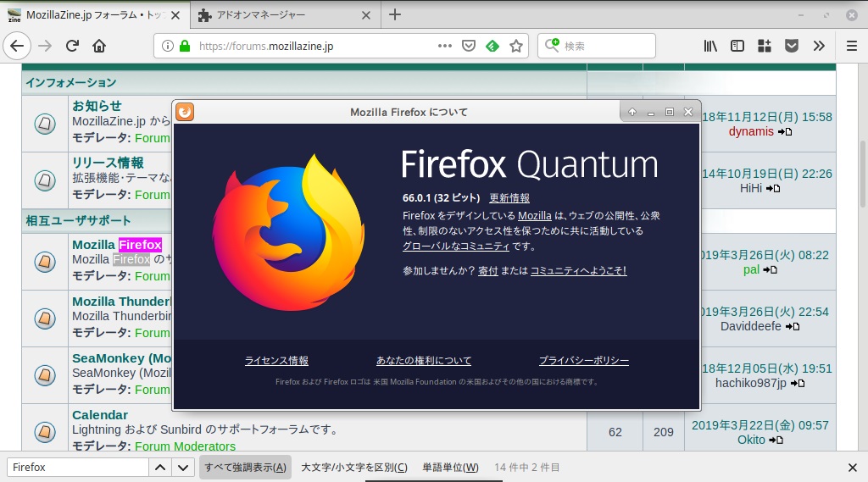Open user Daviddeefe profile
Screen dimensions: 868x482
(x=751, y=326)
